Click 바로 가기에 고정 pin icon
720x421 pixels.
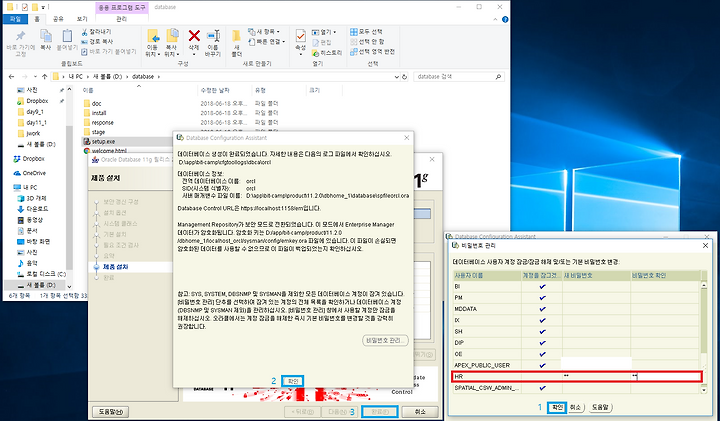coord(20,37)
